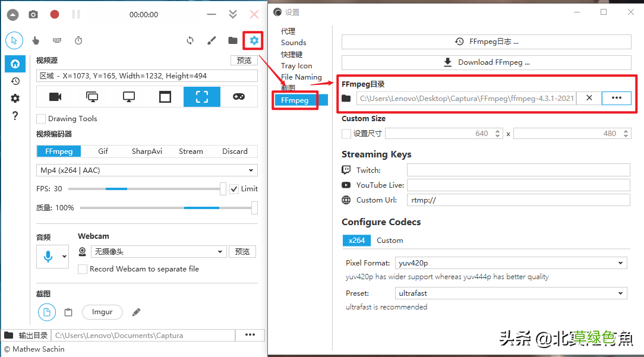Image resolution: width=644 pixels, height=357 pixels.
Task: Select the SharpAvi encoder tab
Action: click(147, 151)
